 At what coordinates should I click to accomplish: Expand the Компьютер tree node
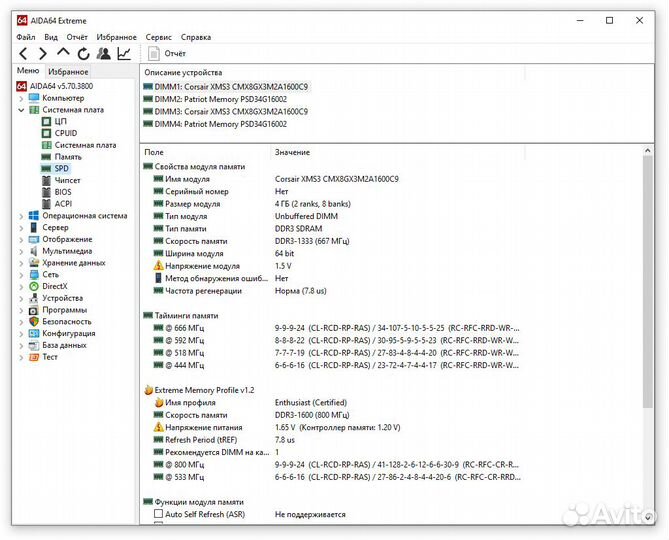21,98
